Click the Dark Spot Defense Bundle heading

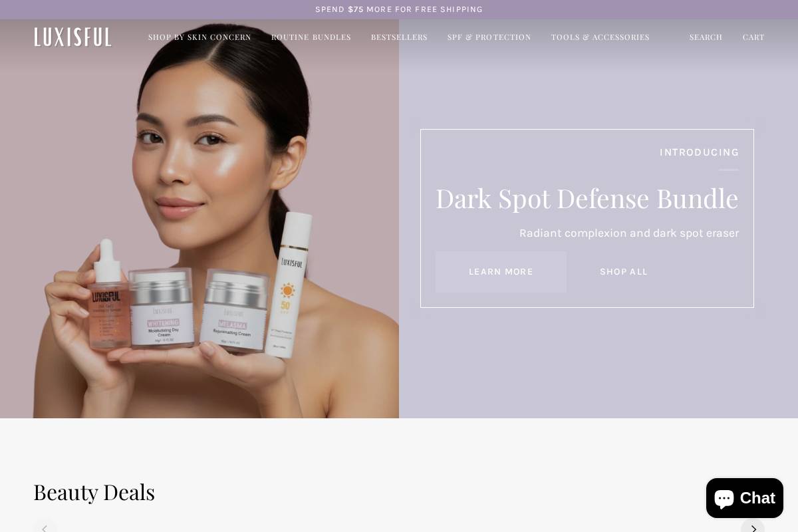[x=587, y=198]
